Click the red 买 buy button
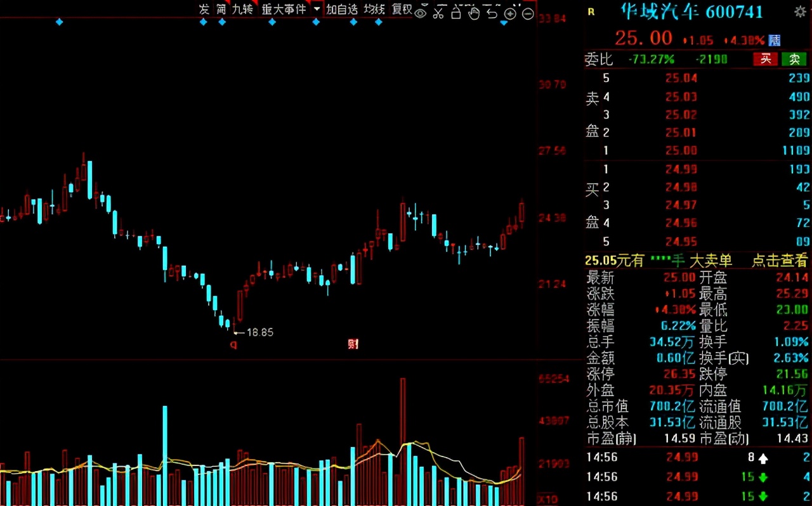The height and width of the screenshot is (506, 812). [x=766, y=59]
